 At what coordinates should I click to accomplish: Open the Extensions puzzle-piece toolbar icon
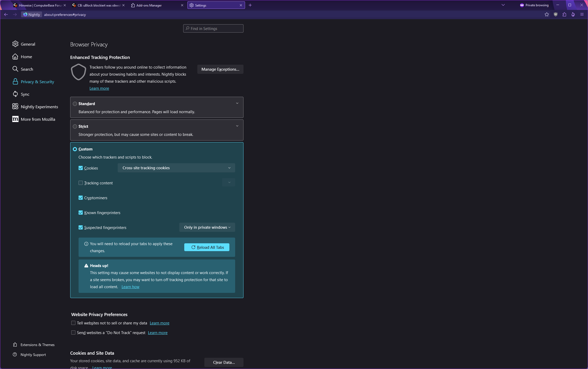(564, 15)
